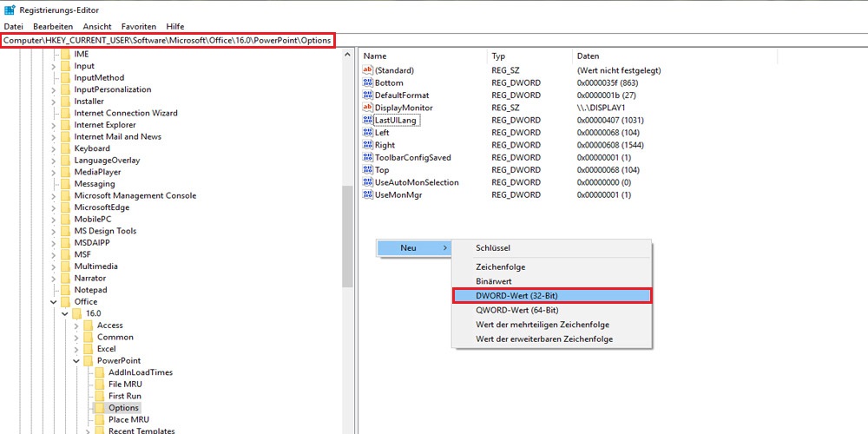Viewport: 868px width, 434px height.
Task: Choose Wert der mehrteiligen Zeichenfolge
Action: click(x=552, y=325)
